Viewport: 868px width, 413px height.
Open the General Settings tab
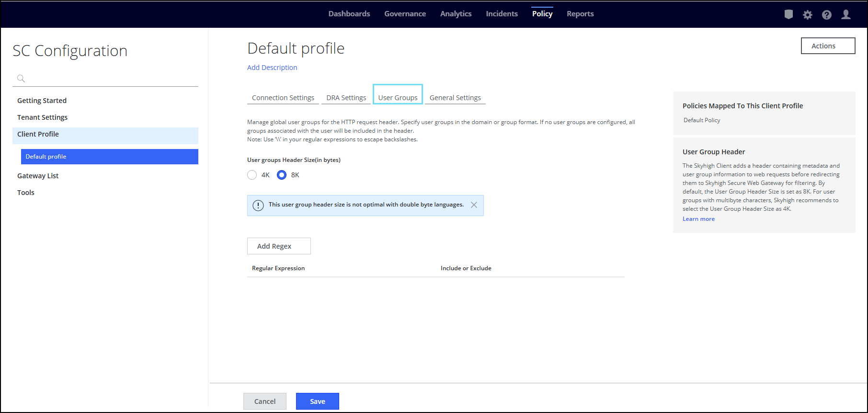point(455,98)
